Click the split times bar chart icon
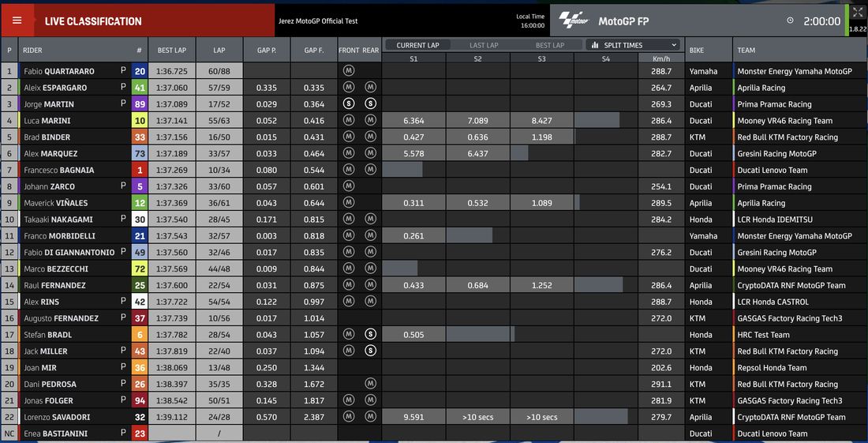The width and height of the screenshot is (868, 443). [595, 45]
